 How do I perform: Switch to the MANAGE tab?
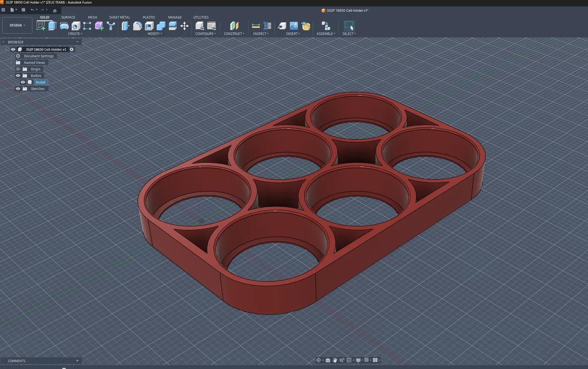[175, 17]
